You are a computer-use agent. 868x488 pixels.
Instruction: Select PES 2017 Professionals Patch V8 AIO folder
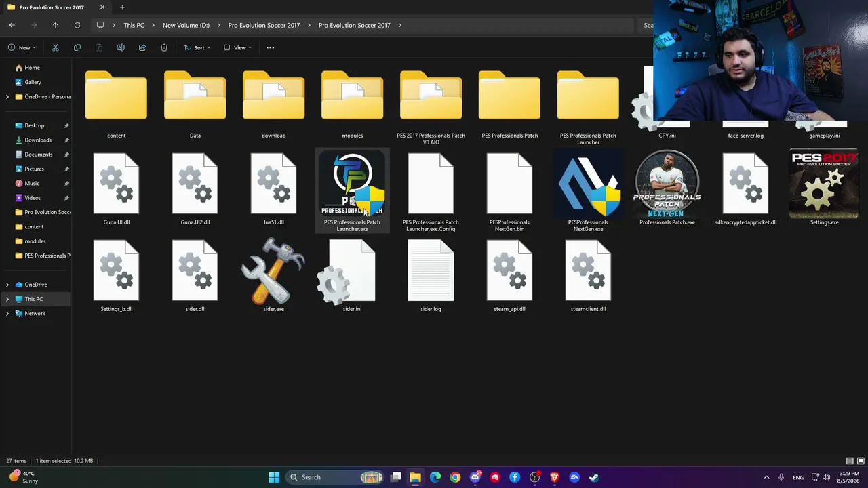(x=431, y=107)
